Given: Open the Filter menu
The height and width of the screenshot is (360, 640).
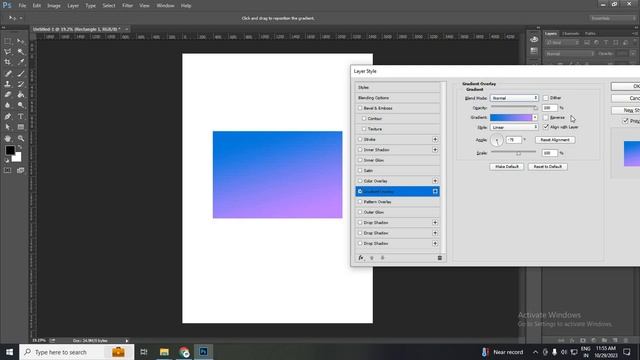Looking at the screenshot, I should [127, 6].
